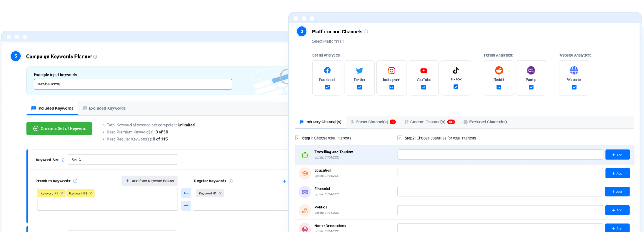Select the Instagram platform icon
Screen dimensions: 644x232
point(391,71)
